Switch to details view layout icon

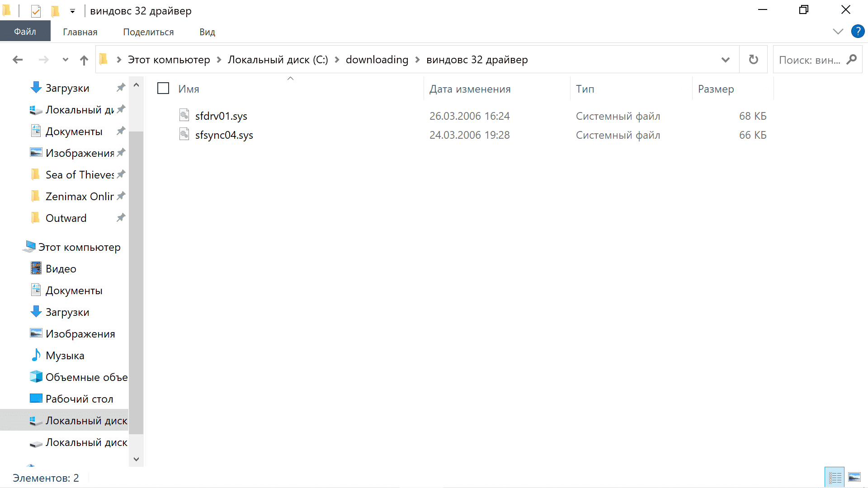(835, 477)
